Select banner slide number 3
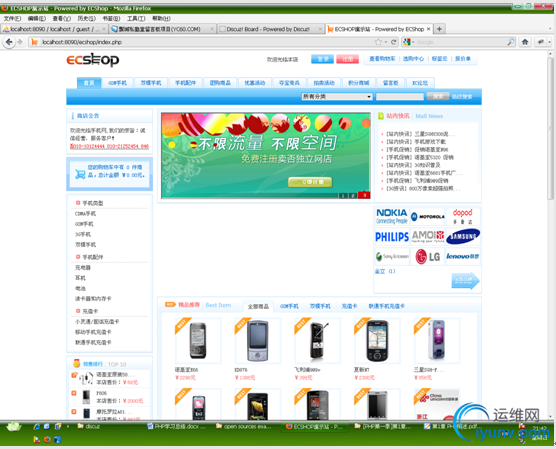556x449 pixels. (x=364, y=195)
